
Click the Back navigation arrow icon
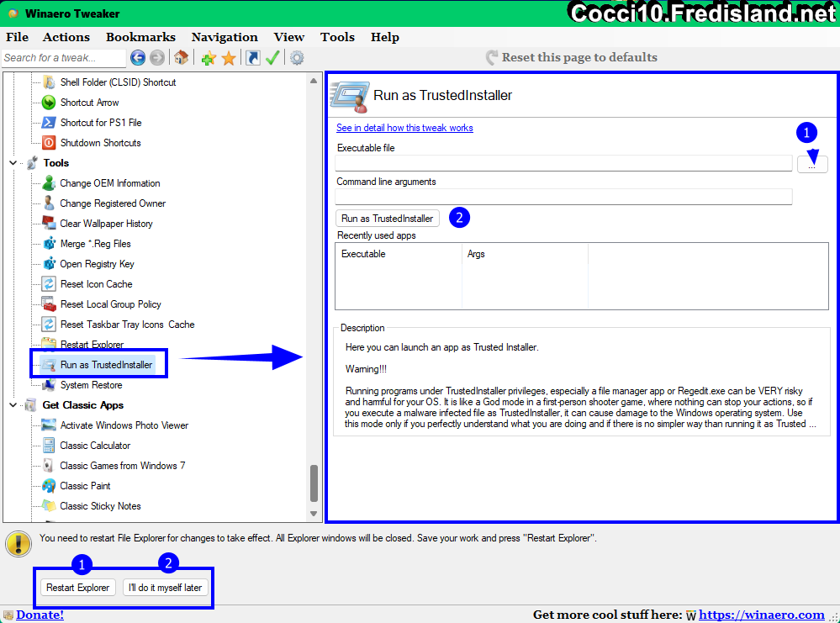pyautogui.click(x=138, y=58)
